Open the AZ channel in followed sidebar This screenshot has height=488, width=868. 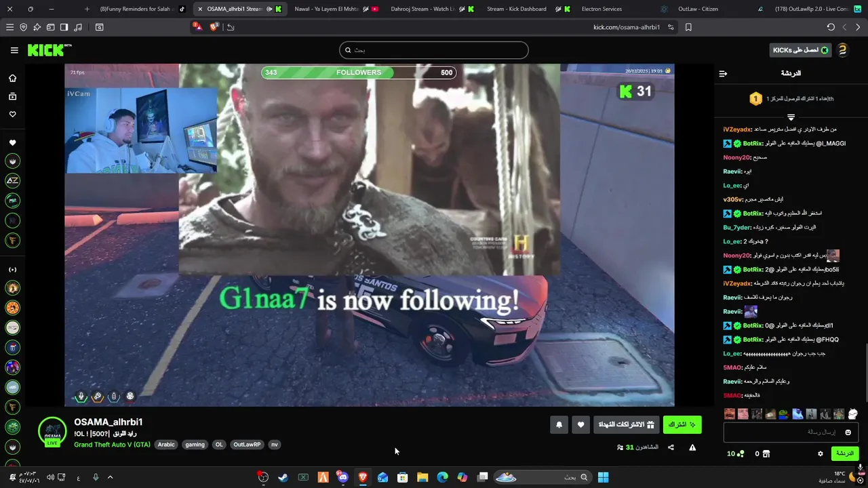pos(12,180)
